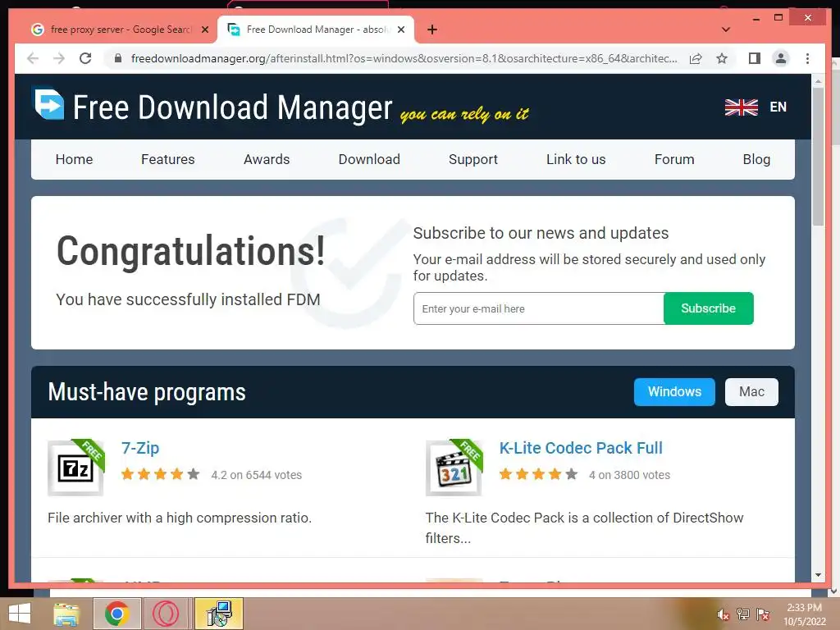The image size is (840, 630).
Task: Expand the tab search chevron
Action: [x=726, y=30]
